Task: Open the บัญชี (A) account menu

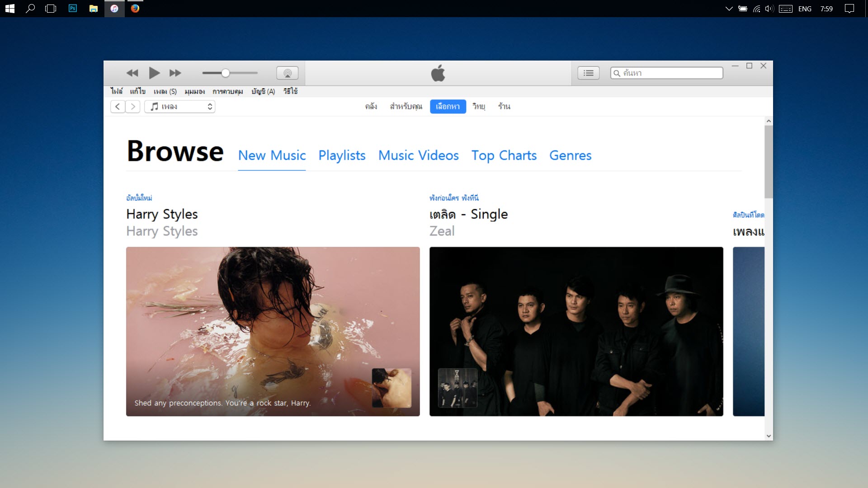Action: pos(263,91)
